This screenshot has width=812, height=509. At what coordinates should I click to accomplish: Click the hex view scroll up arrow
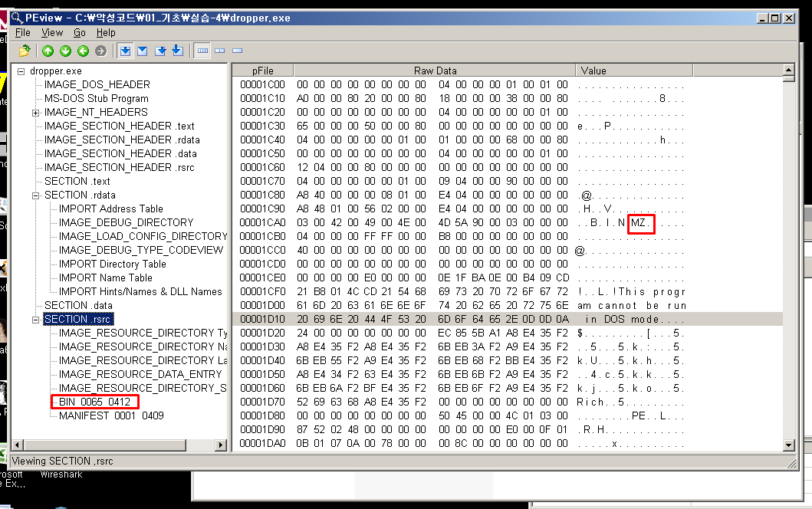(789, 70)
